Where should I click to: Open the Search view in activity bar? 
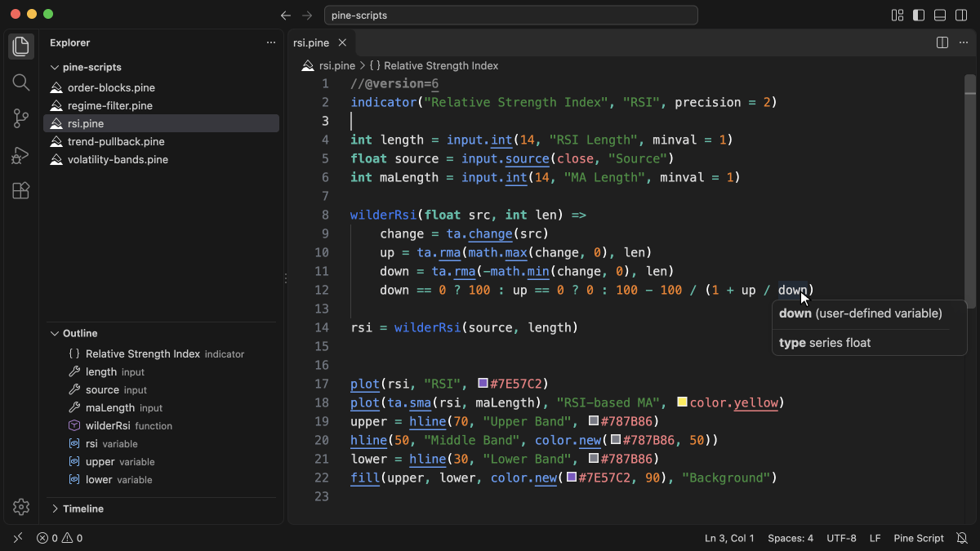click(x=21, y=82)
